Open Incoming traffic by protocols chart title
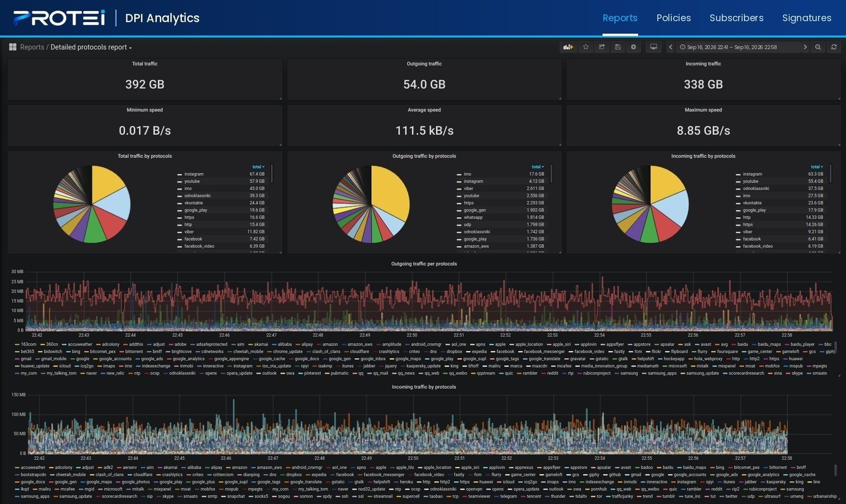846x504 pixels. pyautogui.click(x=424, y=387)
